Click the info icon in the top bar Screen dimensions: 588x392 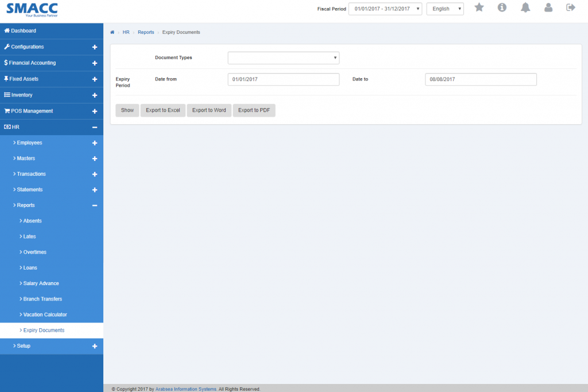coord(502,7)
